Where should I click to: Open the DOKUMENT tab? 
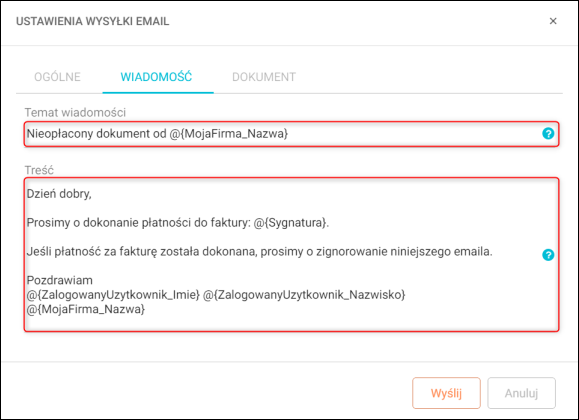click(264, 77)
